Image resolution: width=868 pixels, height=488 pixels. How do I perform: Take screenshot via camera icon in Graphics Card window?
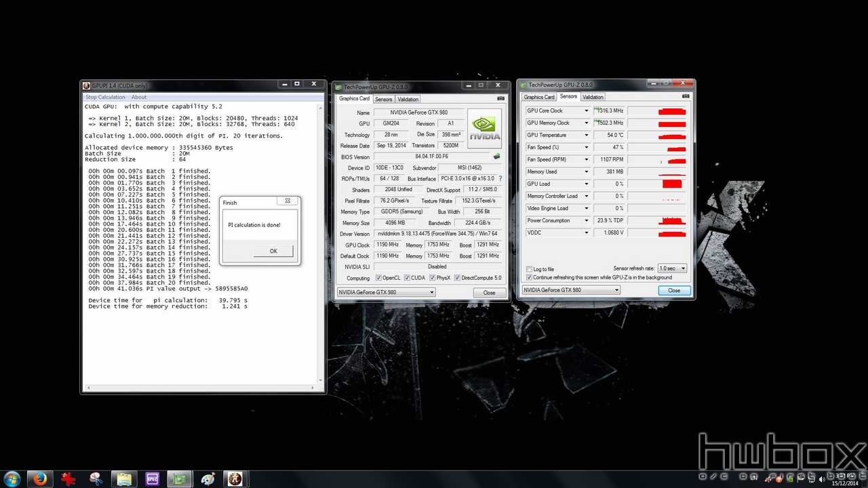(x=501, y=98)
